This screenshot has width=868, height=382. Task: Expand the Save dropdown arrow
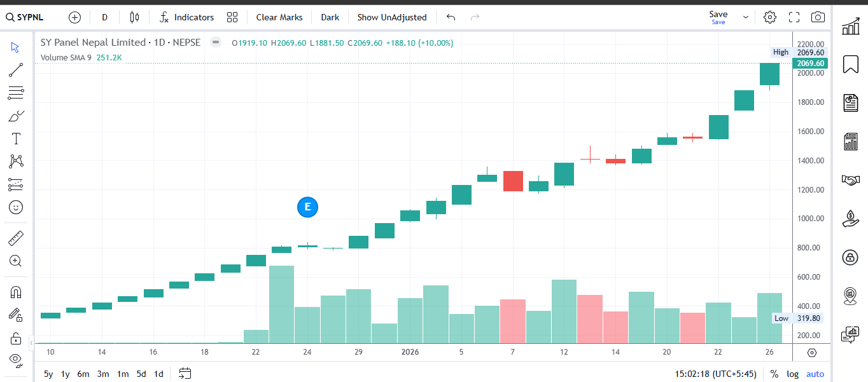pyautogui.click(x=746, y=18)
